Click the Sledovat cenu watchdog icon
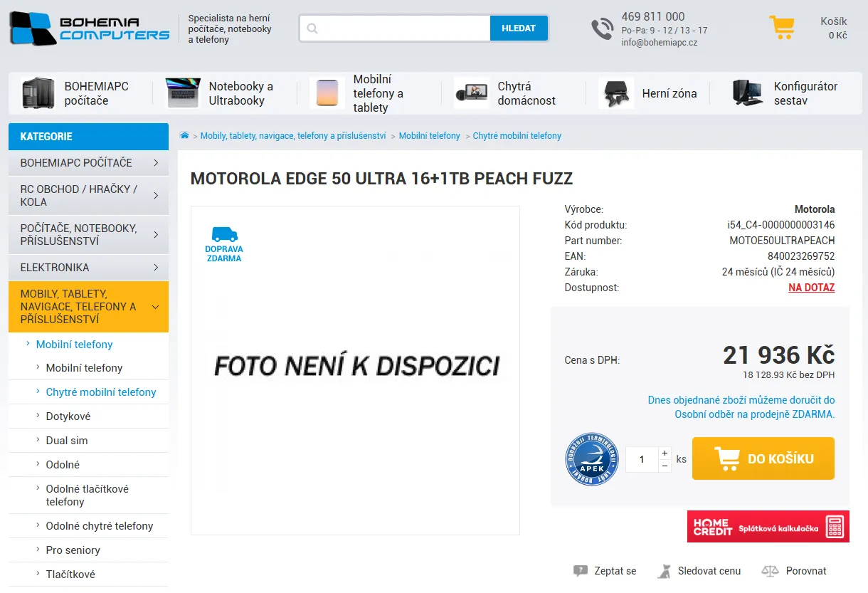The width and height of the screenshot is (868, 593). (665, 571)
